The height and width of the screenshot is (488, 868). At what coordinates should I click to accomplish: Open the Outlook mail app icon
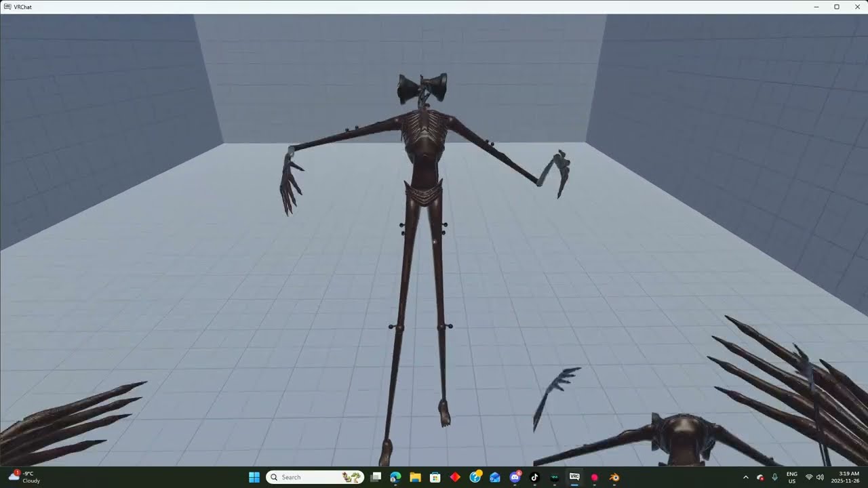(495, 477)
